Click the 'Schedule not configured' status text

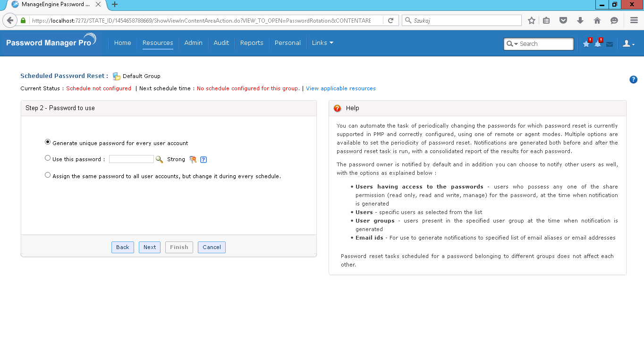99,88
